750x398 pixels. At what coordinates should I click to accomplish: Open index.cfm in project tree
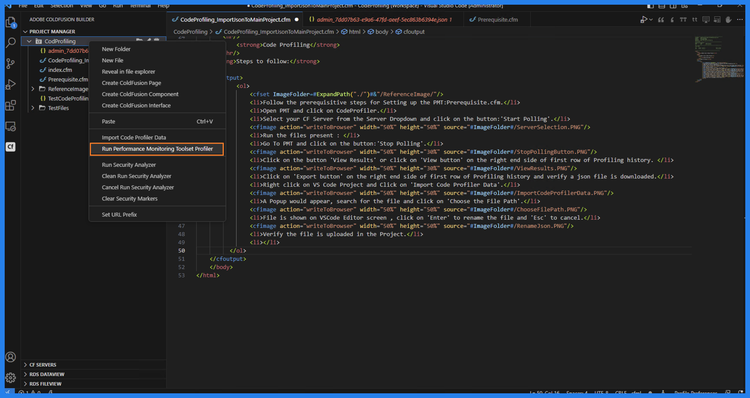coord(60,70)
